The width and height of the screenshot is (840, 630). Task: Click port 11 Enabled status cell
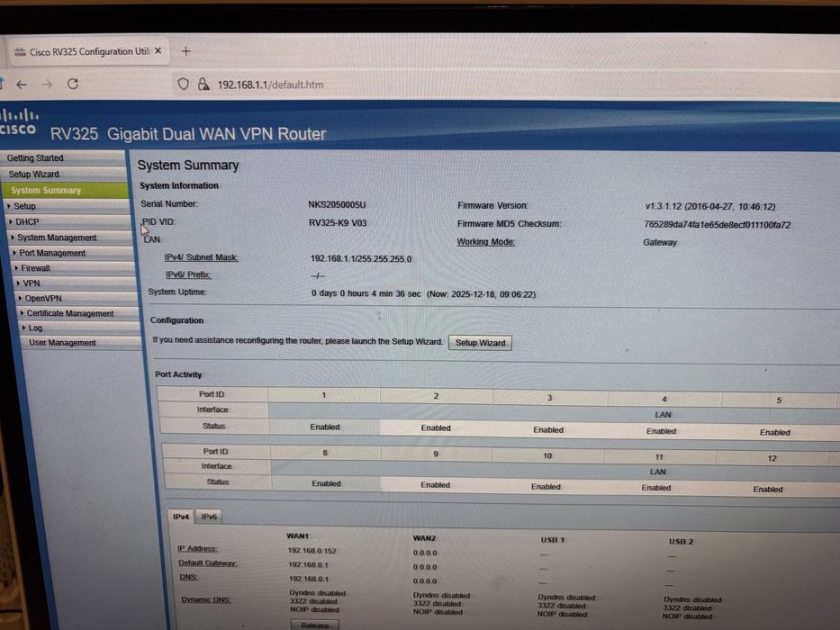tap(656, 488)
